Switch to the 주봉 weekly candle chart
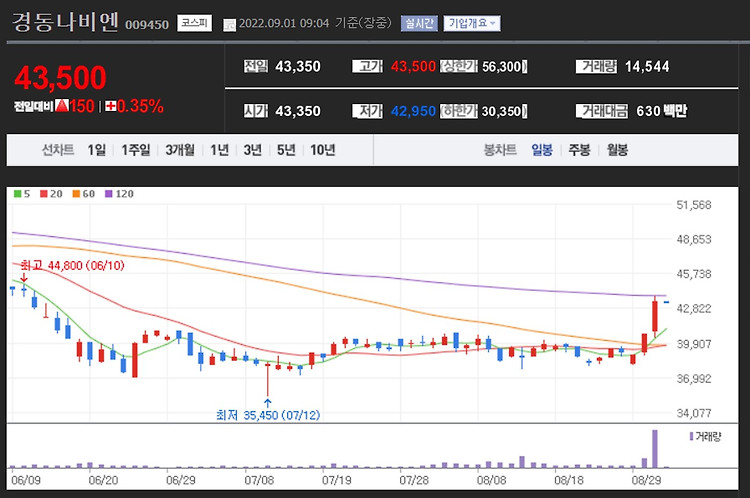The width and height of the screenshot is (750, 498). tap(579, 150)
